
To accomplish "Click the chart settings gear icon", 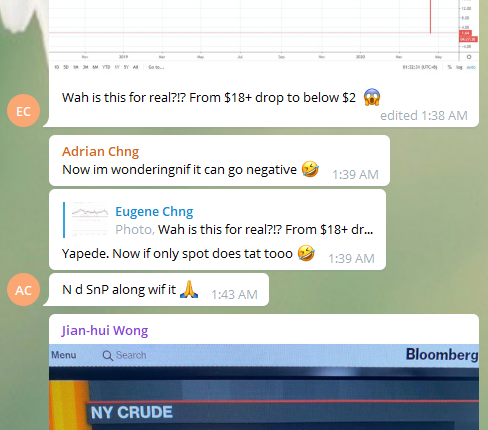I will point(469,57).
